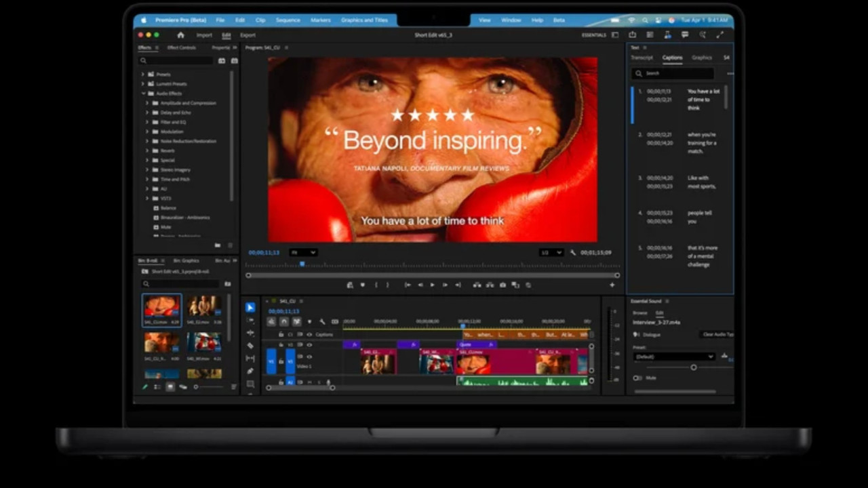Image resolution: width=868 pixels, height=488 pixels.
Task: Toggle lock on Captions track
Action: [x=281, y=335]
